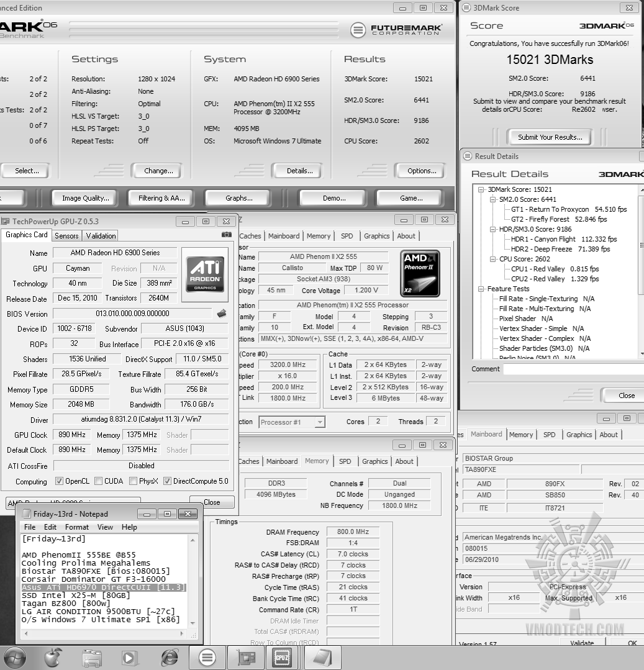Click the AMD Phenom II logo in CPU-Z
This screenshot has width=644, height=670.
420,273
